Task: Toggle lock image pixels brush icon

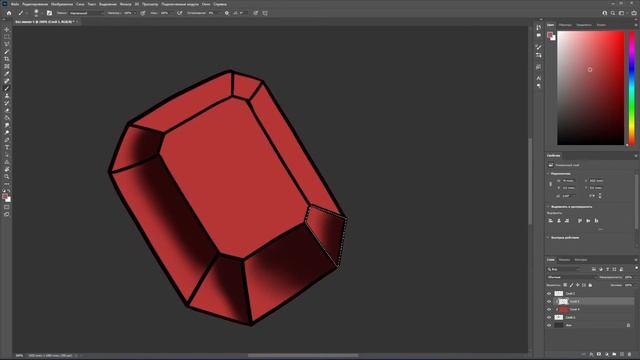Action: point(571,285)
